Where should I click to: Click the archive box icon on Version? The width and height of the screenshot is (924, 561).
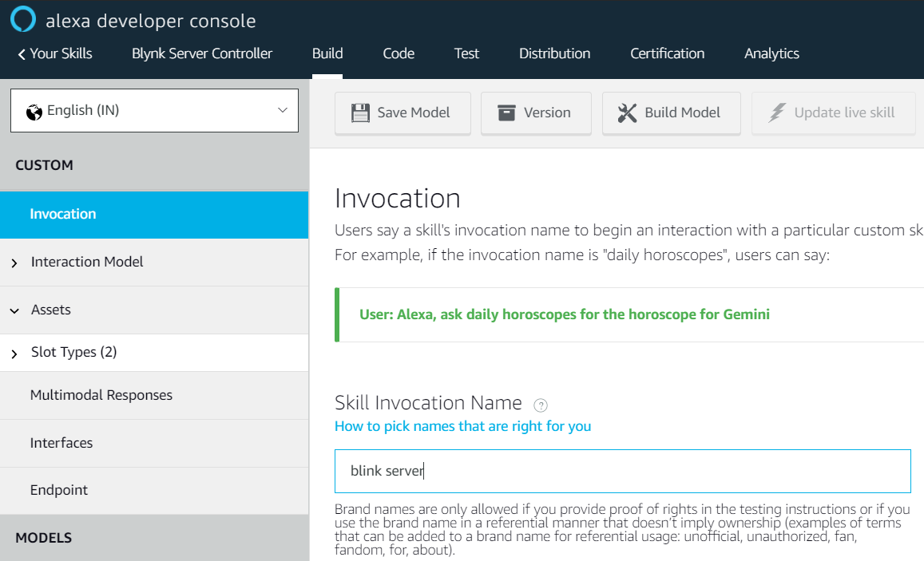point(506,113)
